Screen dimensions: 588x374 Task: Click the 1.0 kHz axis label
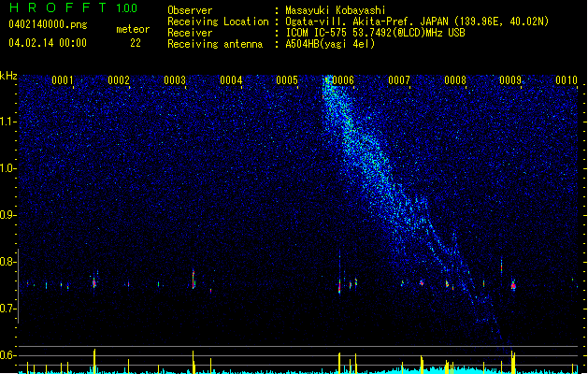(x=7, y=168)
